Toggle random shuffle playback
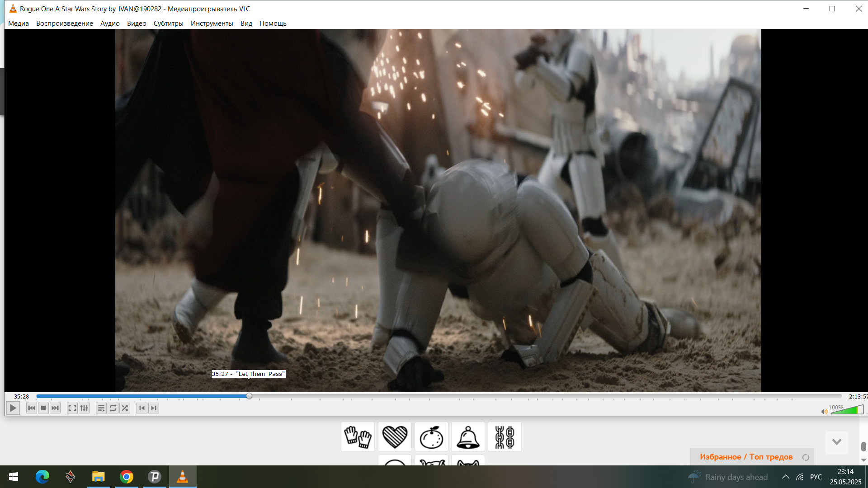Viewport: 868px width, 488px height. [x=125, y=408]
